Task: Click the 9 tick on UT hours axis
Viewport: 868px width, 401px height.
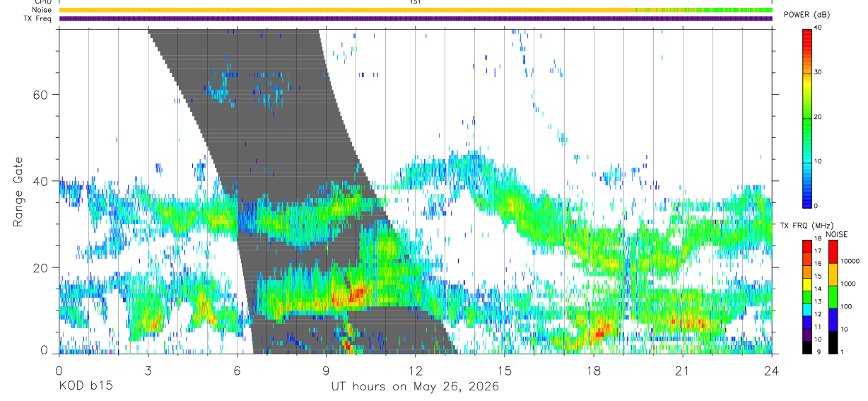Action: (x=326, y=369)
